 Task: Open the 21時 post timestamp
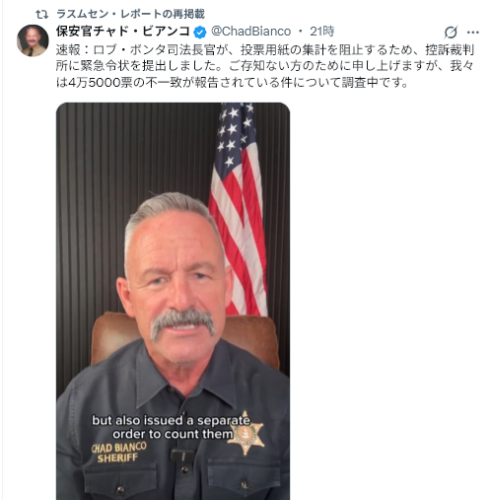pos(322,31)
